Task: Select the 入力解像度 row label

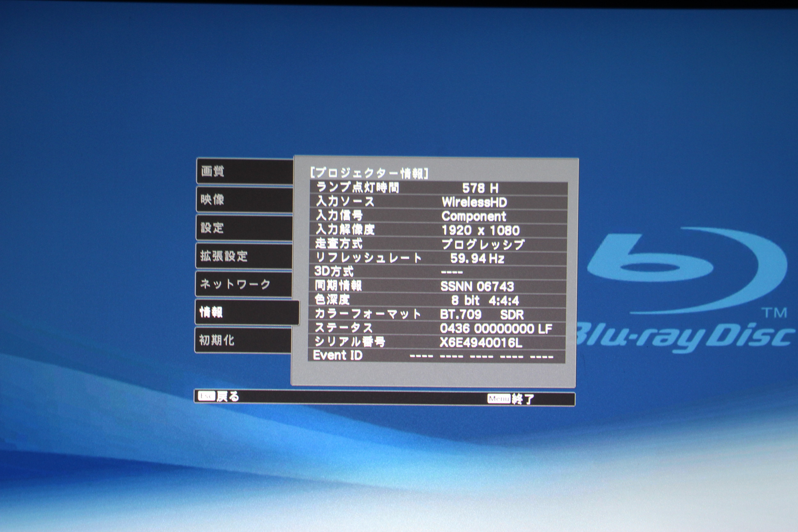Action: (x=345, y=230)
